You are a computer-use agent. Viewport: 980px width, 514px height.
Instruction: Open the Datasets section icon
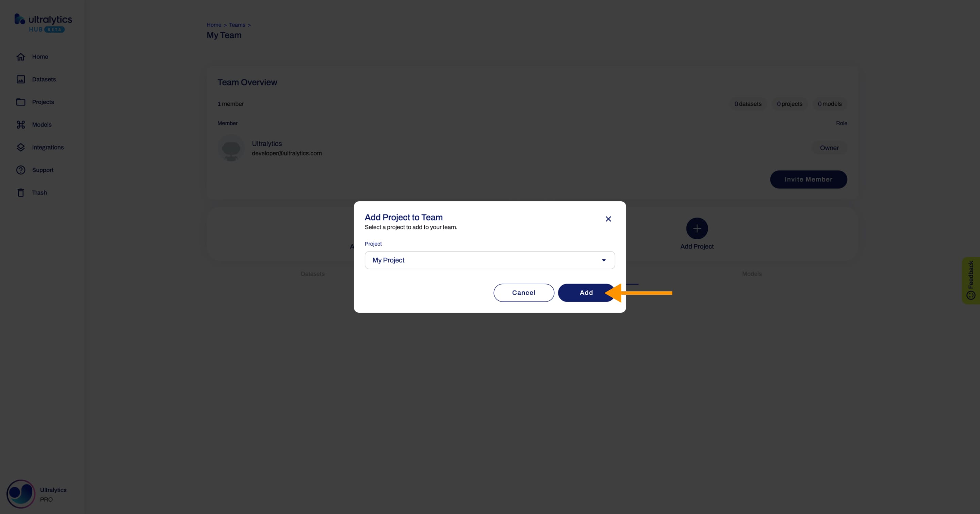coord(20,79)
